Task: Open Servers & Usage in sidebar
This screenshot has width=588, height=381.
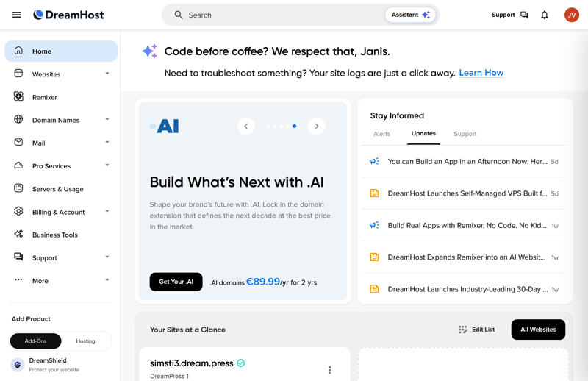Action: tap(61, 189)
